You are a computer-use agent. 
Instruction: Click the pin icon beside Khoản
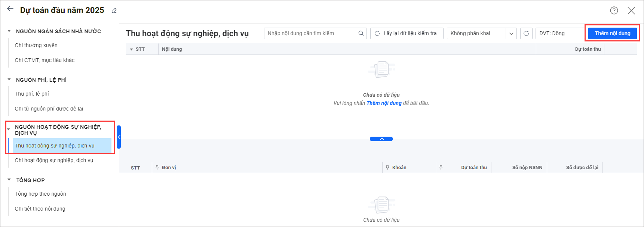[x=387, y=167]
